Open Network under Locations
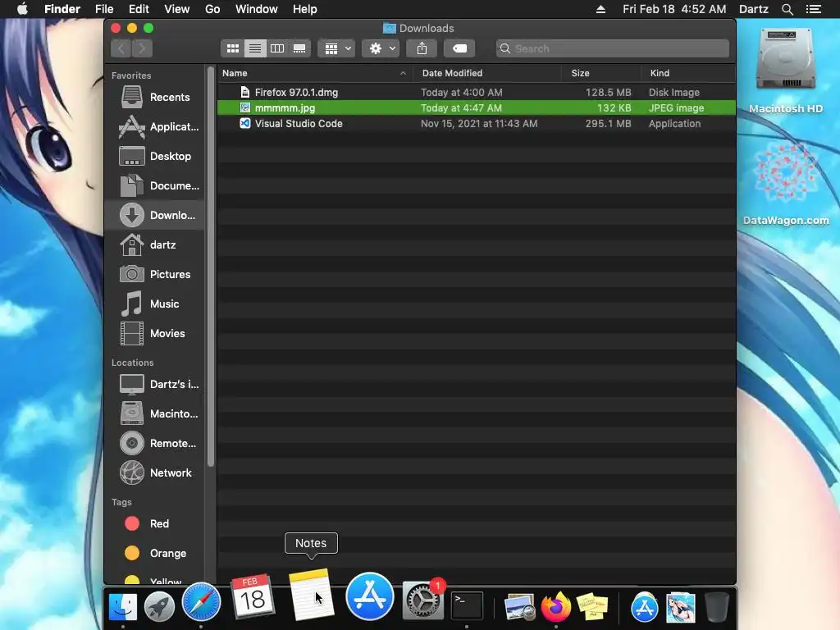 click(x=155, y=472)
